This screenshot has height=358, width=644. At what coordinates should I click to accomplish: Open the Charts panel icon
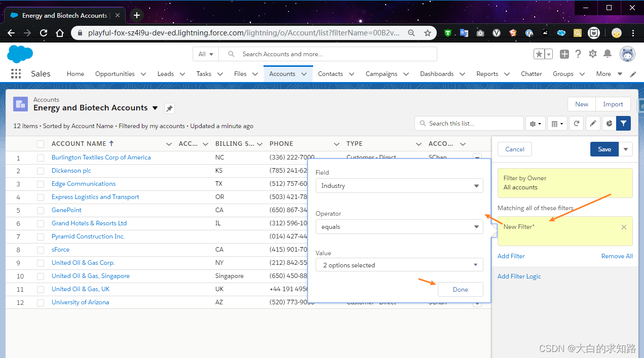coord(609,123)
